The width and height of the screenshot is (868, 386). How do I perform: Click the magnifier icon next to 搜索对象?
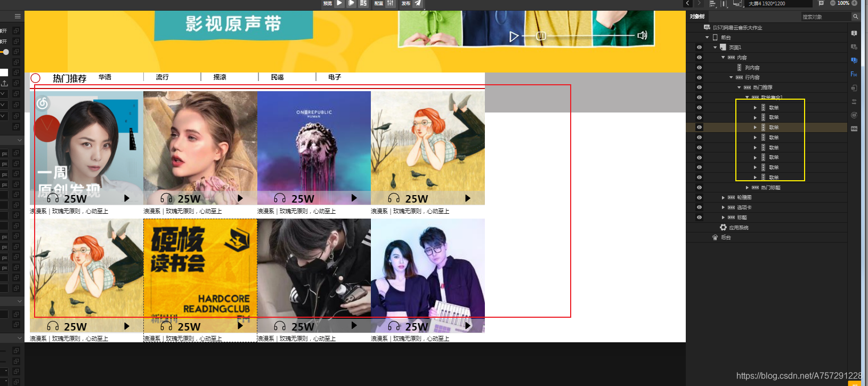pos(855,17)
